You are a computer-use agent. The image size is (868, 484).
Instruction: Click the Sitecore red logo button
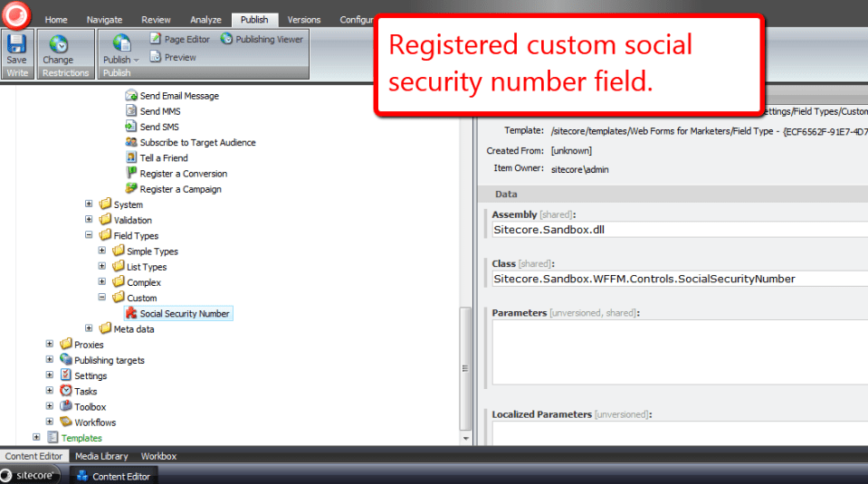[x=16, y=14]
